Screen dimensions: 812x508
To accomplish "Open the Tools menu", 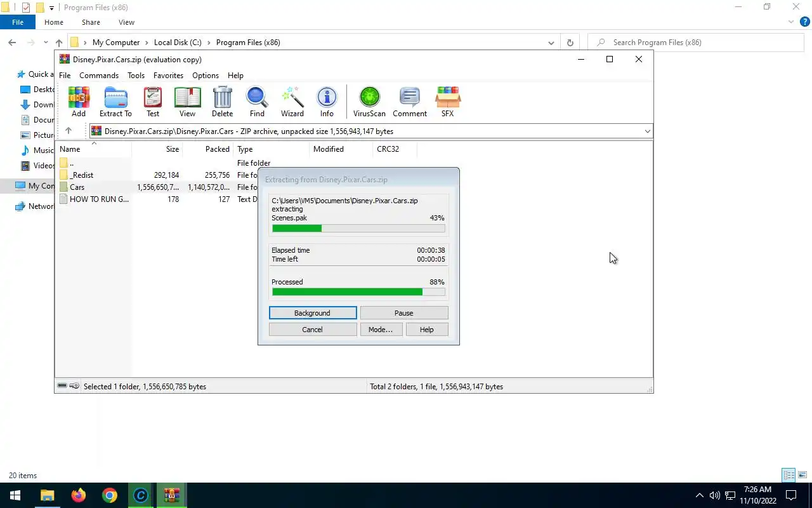I will pyautogui.click(x=136, y=75).
